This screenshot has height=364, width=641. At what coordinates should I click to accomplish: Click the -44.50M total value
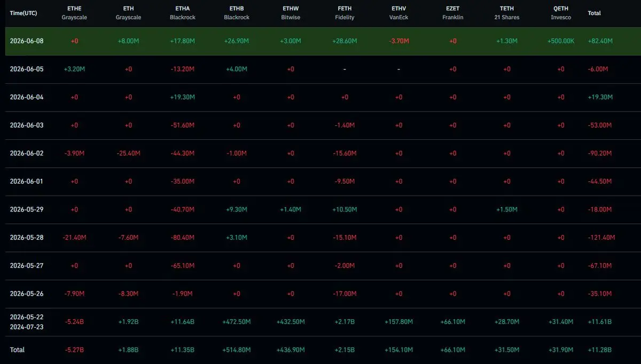(599, 181)
